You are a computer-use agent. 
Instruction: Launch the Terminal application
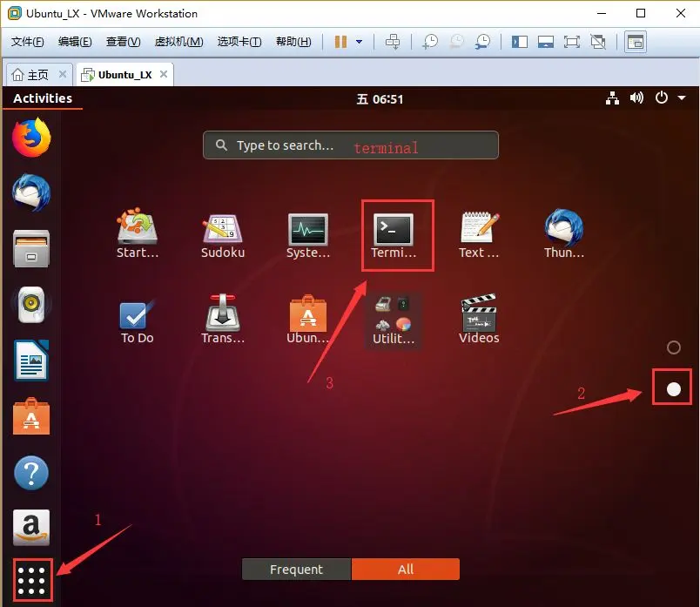394,236
